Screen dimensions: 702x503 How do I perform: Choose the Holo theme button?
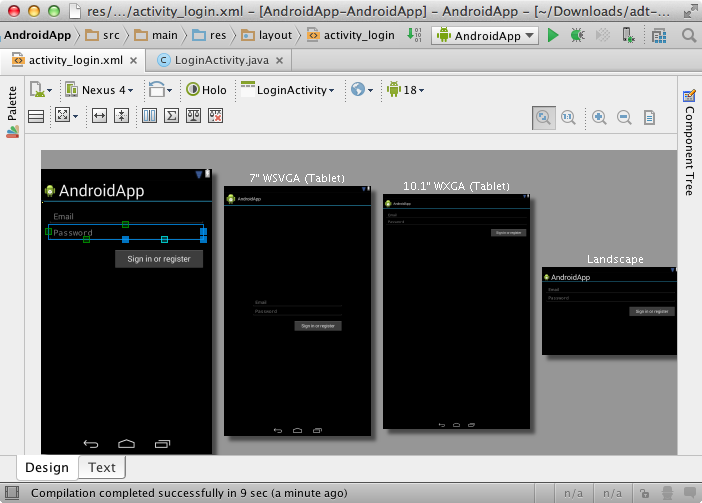click(207, 90)
